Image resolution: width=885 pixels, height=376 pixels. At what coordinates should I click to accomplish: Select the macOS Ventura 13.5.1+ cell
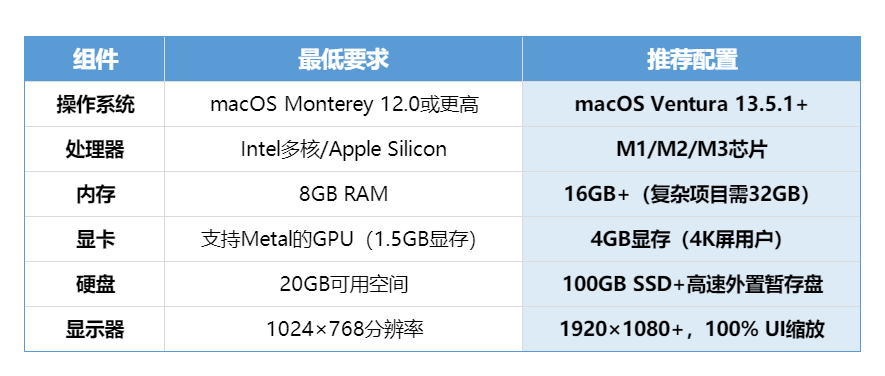(x=691, y=104)
